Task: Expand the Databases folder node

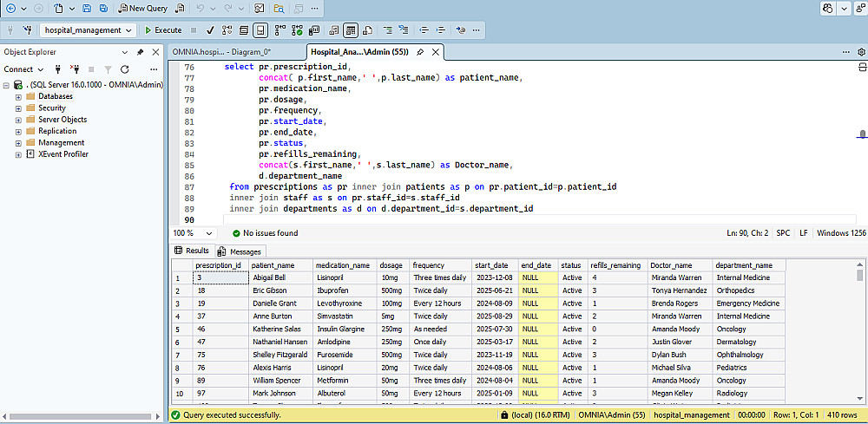Action: (x=18, y=96)
